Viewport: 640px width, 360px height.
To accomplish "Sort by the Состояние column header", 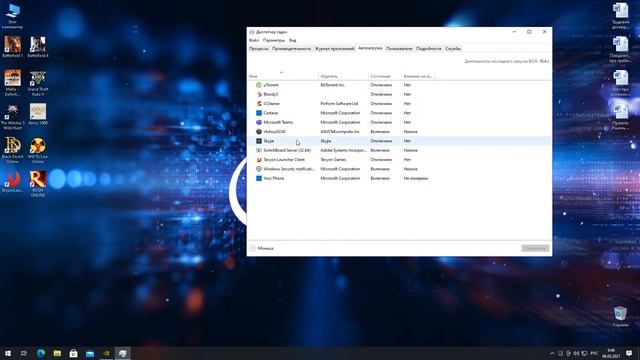I will (x=385, y=76).
